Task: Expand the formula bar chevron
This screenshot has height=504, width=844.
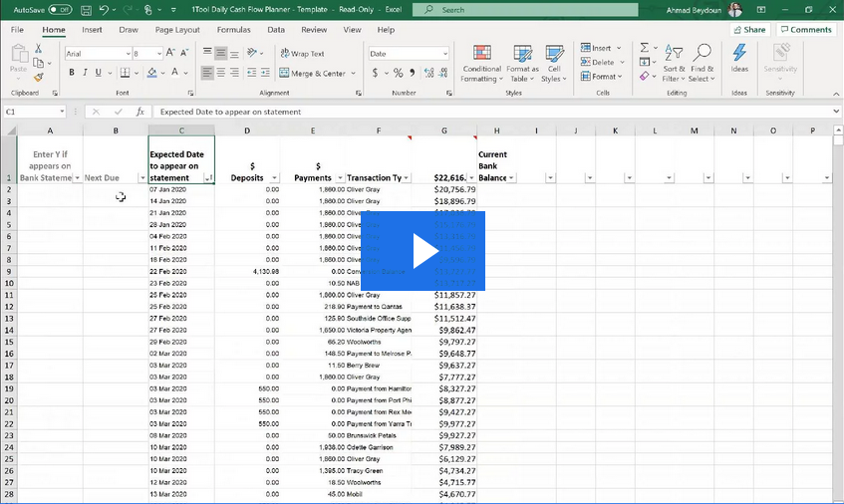Action: click(836, 112)
